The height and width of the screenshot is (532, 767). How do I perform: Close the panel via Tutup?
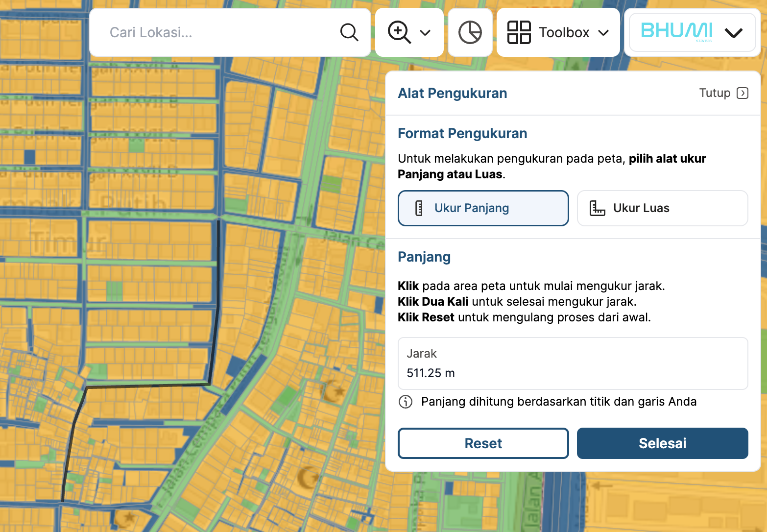(x=723, y=93)
